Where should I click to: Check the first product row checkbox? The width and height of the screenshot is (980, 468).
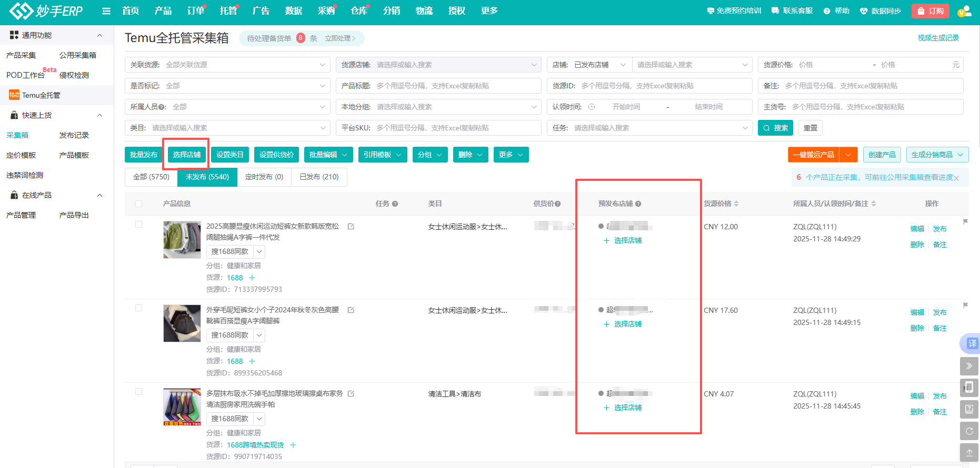[139, 225]
